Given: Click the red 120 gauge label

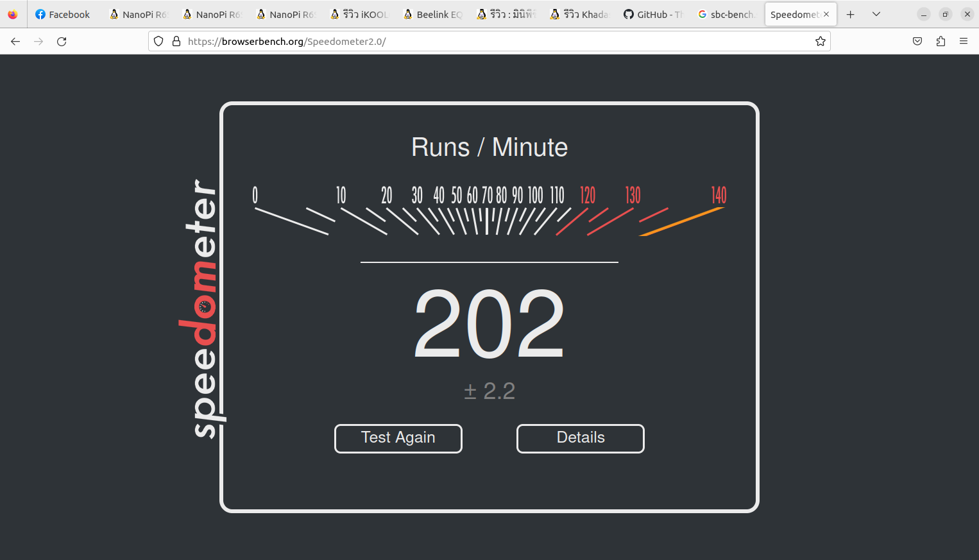Looking at the screenshot, I should point(588,195).
